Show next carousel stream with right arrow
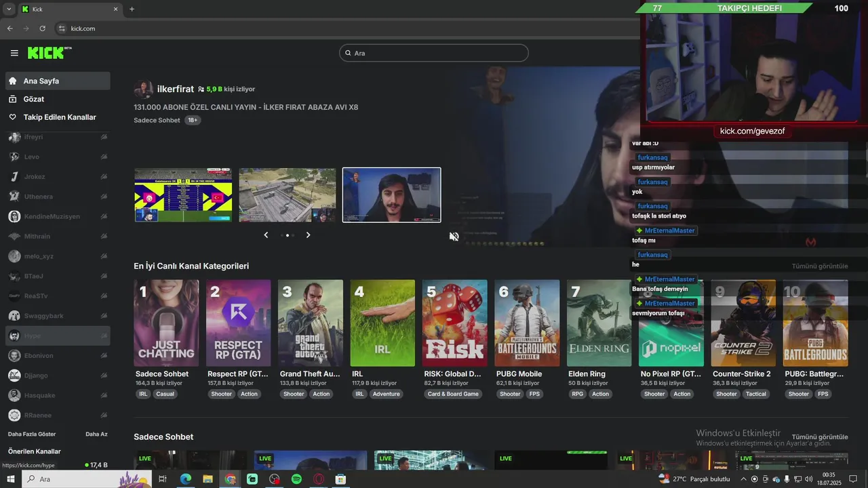The width and height of the screenshot is (868, 488). [x=308, y=235]
